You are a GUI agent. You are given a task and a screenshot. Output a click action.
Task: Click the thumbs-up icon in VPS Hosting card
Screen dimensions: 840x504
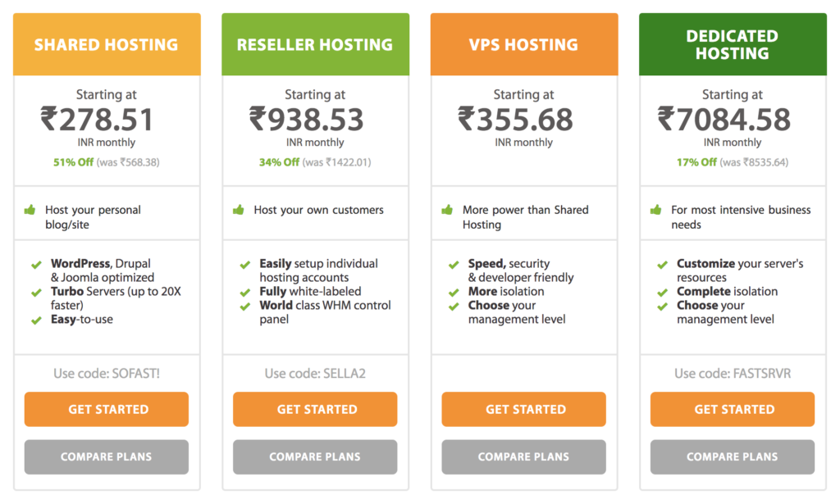pyautogui.click(x=447, y=210)
